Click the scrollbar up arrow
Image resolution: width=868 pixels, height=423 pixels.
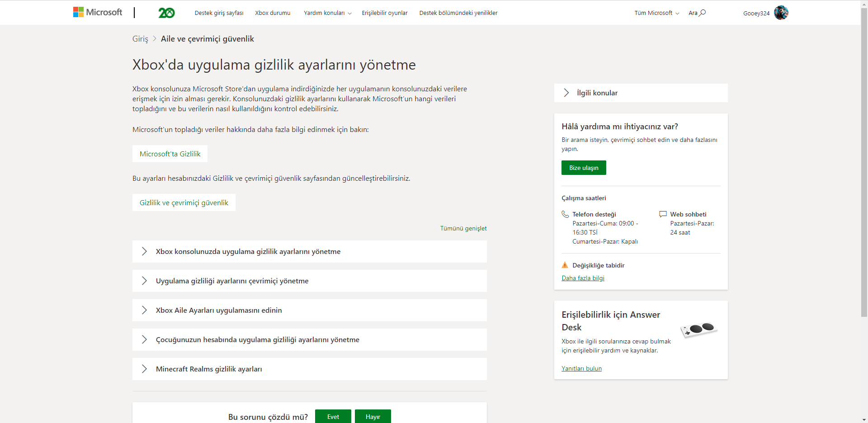(x=864, y=4)
